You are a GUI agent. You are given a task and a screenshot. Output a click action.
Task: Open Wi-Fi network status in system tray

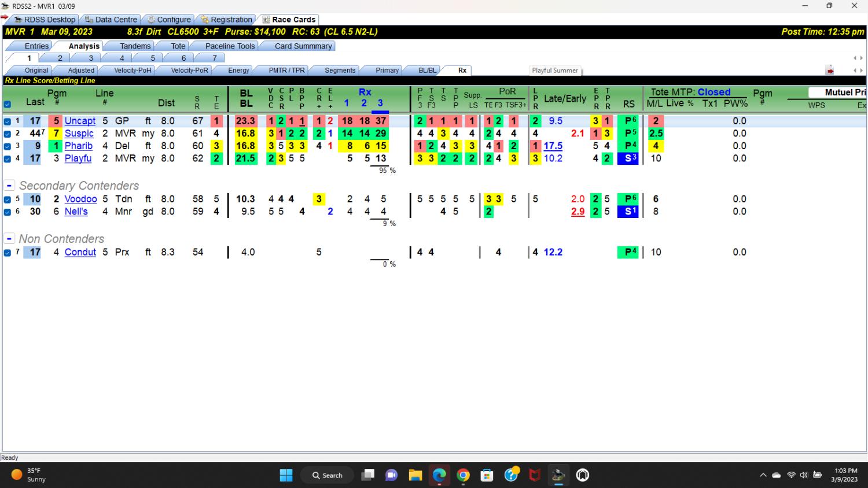(x=791, y=475)
